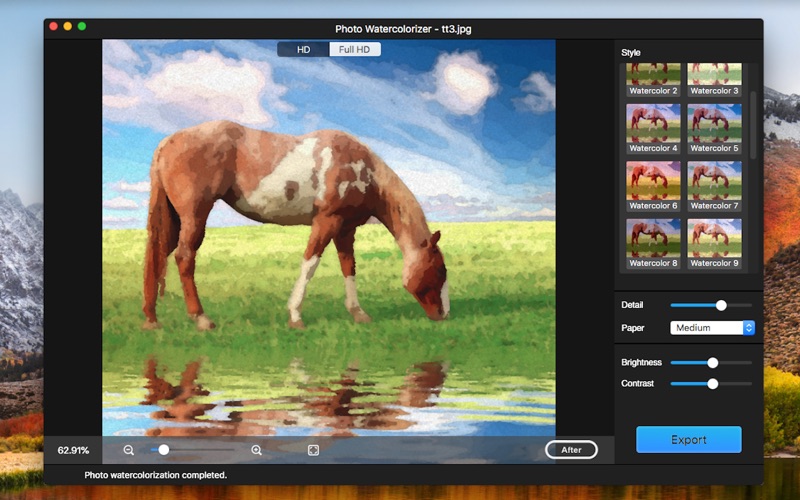This screenshot has width=800, height=500.
Task: Open the Paper texture dropdown
Action: (x=712, y=328)
